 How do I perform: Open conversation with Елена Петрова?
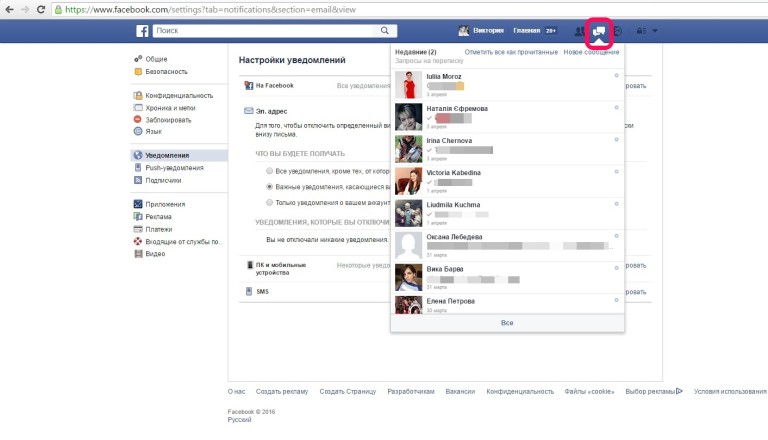click(507, 304)
